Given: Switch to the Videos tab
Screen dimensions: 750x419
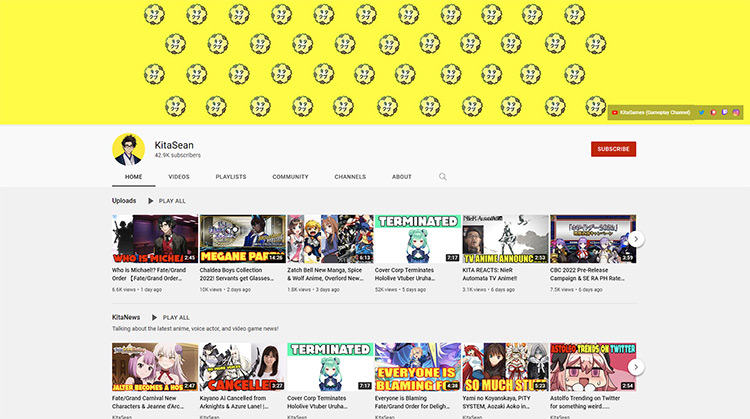Looking at the screenshot, I should pos(179,176).
